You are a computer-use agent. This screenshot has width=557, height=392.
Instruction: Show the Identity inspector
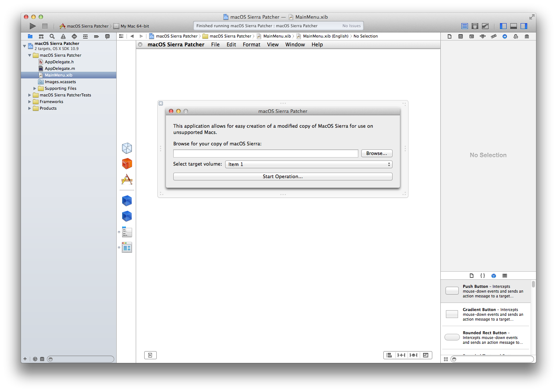point(472,36)
